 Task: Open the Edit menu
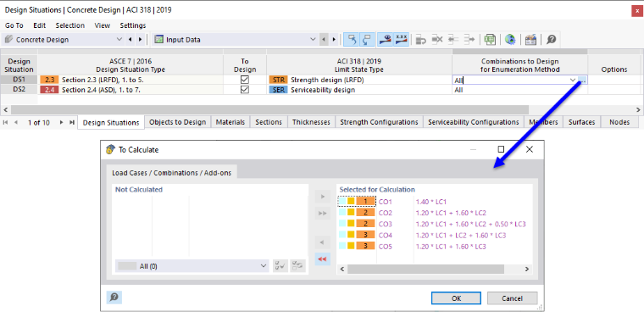click(x=40, y=25)
